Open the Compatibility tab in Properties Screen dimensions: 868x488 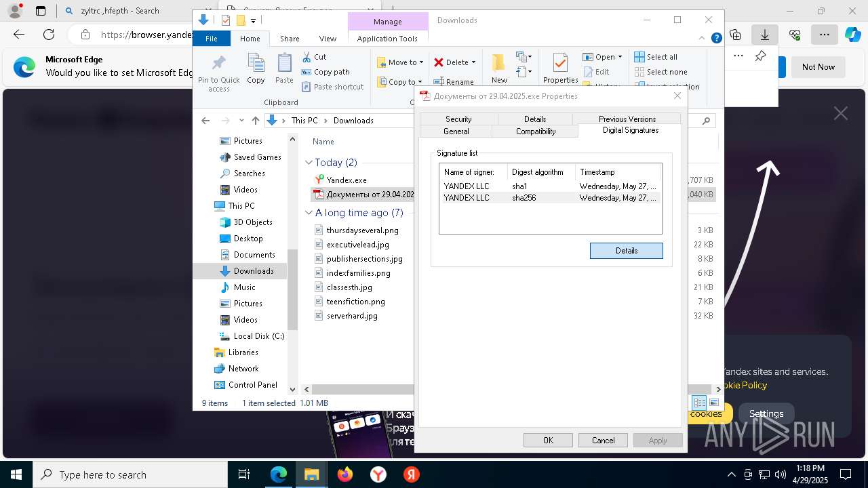click(x=536, y=131)
